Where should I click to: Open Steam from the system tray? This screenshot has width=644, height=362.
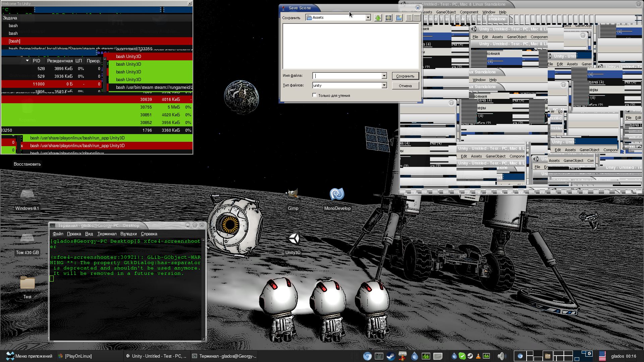pyautogui.click(x=470, y=356)
